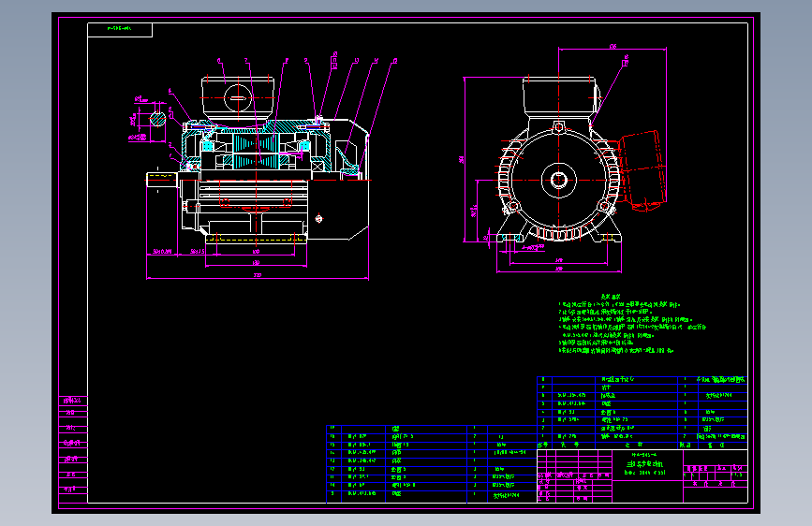This screenshot has width=812, height=526.
Task: Click the protruding shaft end with yellow keyway
Action: click(x=162, y=180)
